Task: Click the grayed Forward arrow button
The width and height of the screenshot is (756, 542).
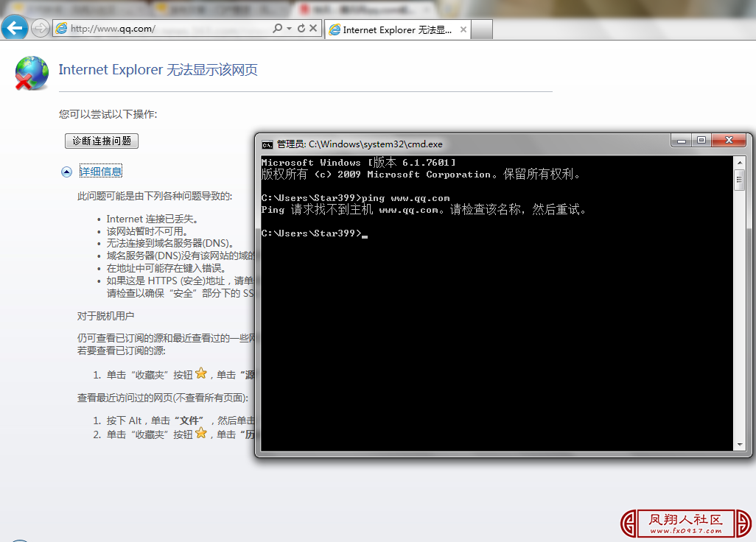Action: [x=40, y=29]
